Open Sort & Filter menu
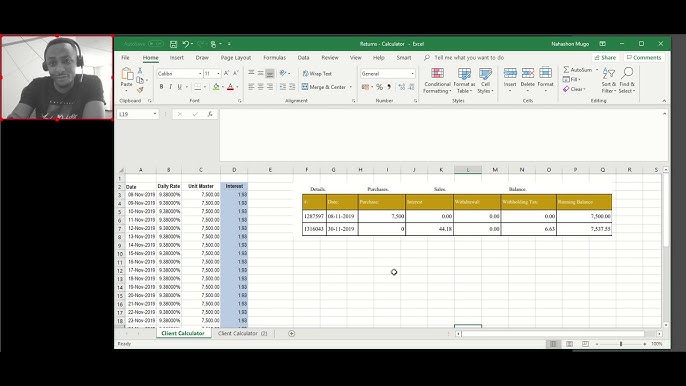 tap(609, 81)
